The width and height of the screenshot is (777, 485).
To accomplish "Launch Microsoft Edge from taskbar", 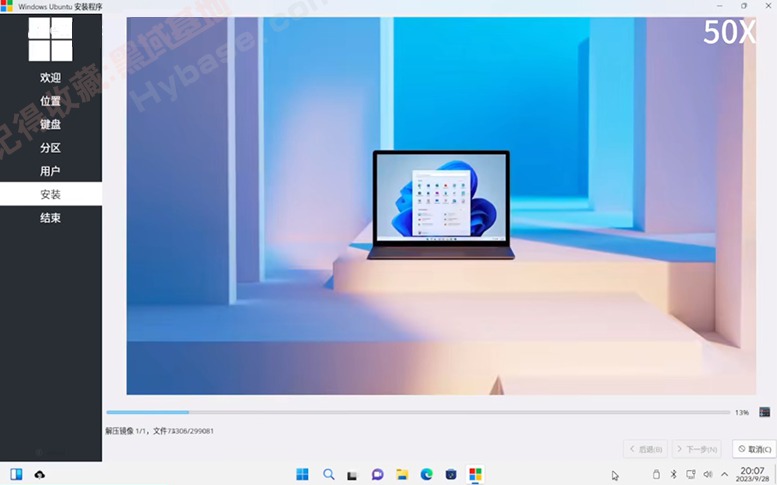I will (427, 474).
